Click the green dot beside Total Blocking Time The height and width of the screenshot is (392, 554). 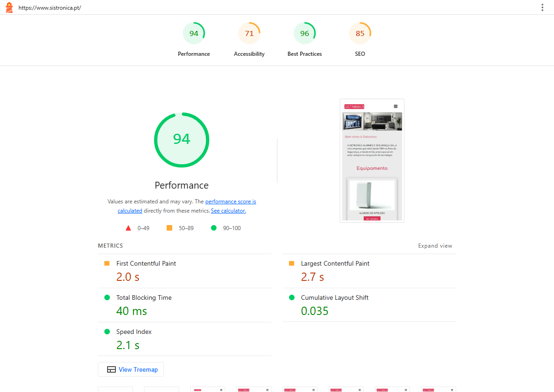[x=107, y=297]
